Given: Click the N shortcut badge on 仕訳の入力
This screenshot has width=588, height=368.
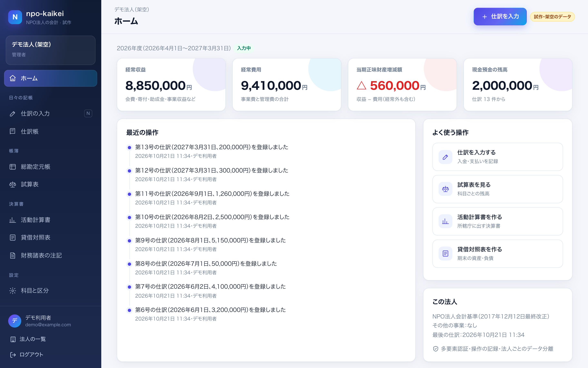Looking at the screenshot, I should (x=88, y=113).
